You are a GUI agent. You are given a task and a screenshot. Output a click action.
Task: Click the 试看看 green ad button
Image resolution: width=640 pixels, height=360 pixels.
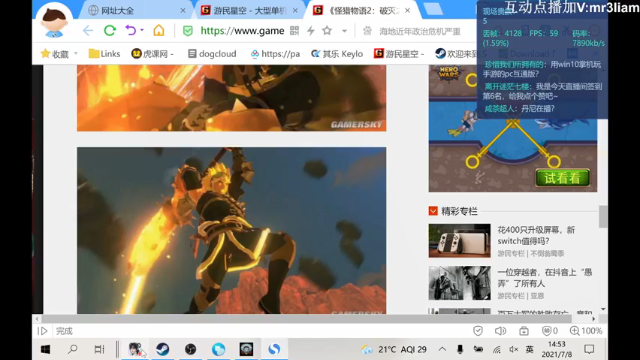[562, 178]
